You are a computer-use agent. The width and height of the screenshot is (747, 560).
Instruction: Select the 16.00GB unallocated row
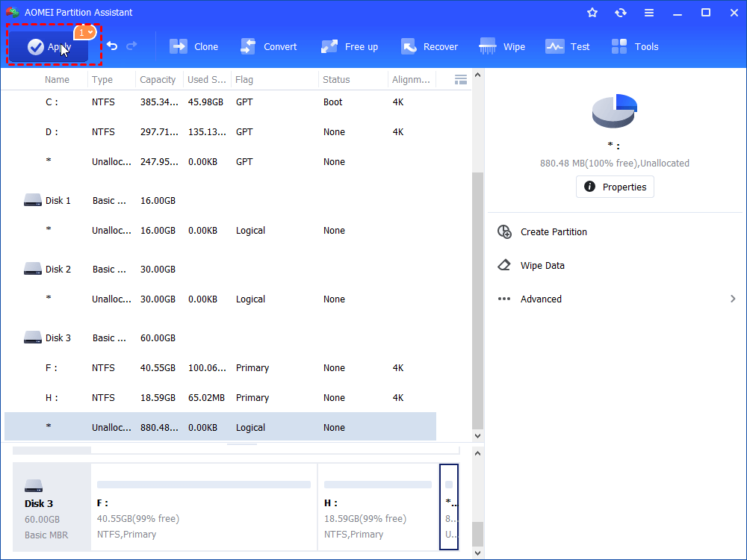[220, 230]
